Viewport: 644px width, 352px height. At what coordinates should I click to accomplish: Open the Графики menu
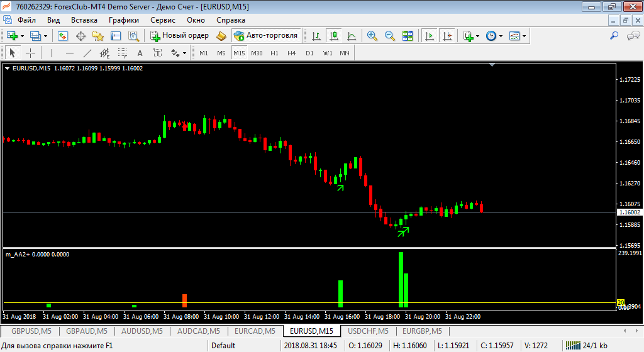pyautogui.click(x=124, y=20)
